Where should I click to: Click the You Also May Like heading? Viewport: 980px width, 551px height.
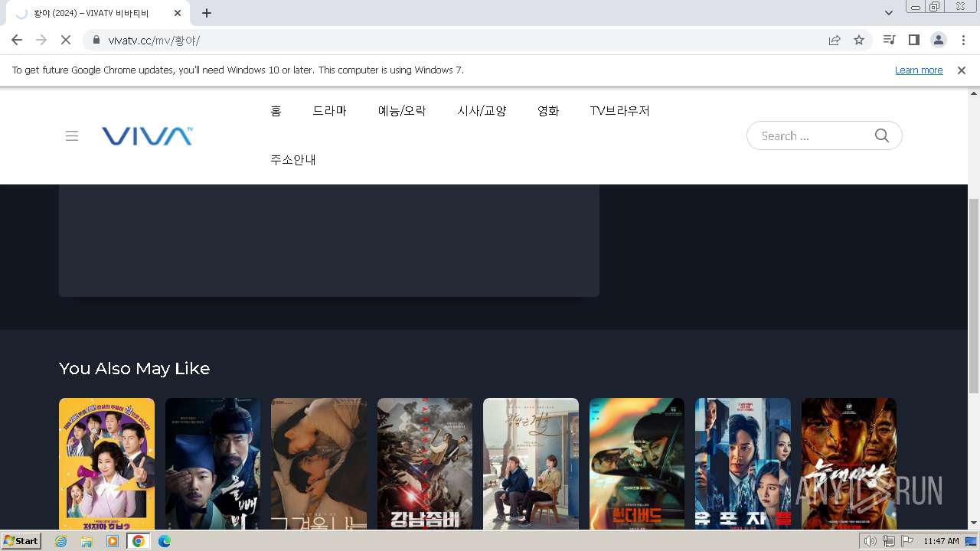pyautogui.click(x=135, y=368)
